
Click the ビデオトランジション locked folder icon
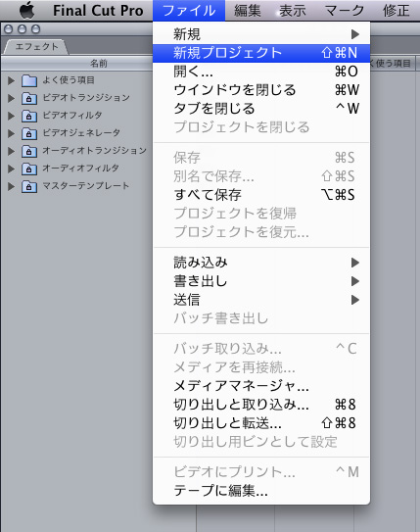pyautogui.click(x=29, y=98)
